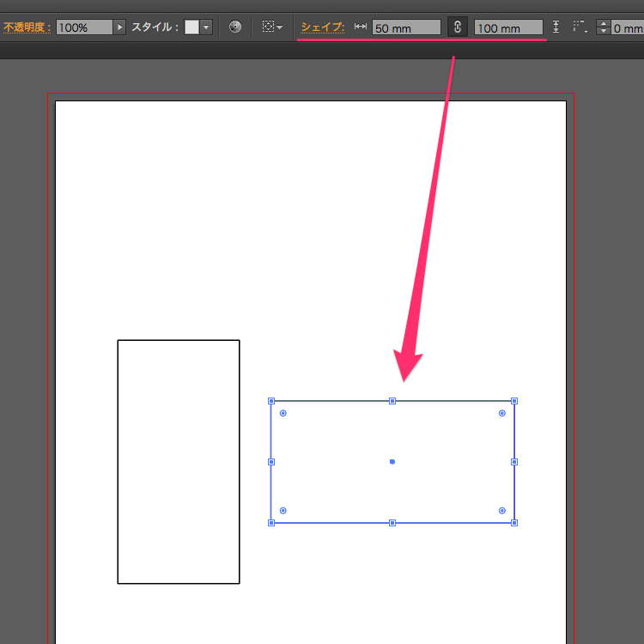Click bottom-right corner radius widget
This screenshot has height=644, width=644.
tap(502, 511)
